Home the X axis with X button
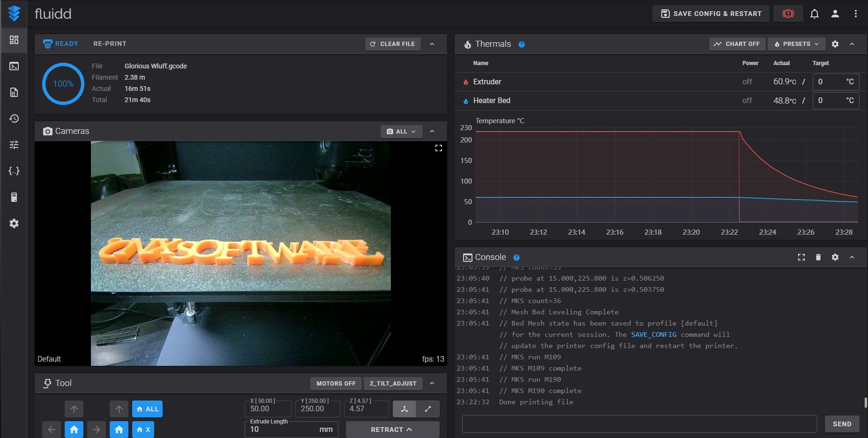The height and width of the screenshot is (438, 868). pyautogui.click(x=143, y=430)
